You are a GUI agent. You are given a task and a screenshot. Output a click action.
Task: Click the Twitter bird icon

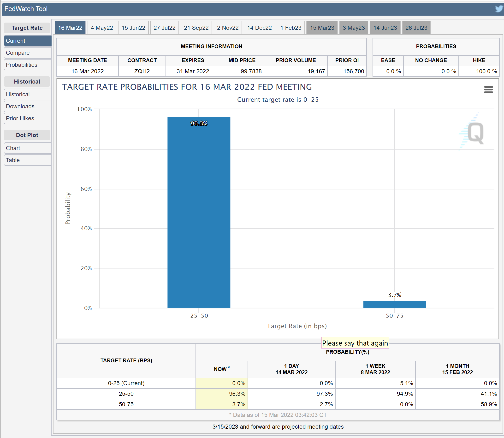point(499,9)
